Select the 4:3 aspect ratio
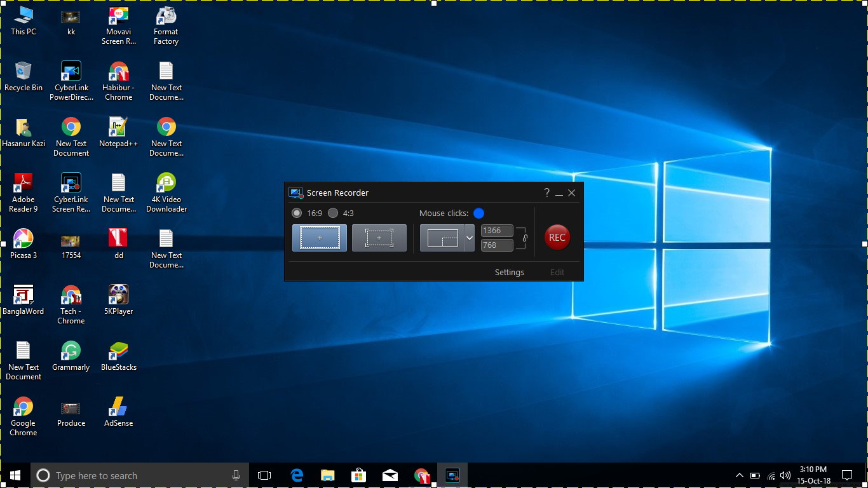Image resolution: width=868 pixels, height=488 pixels. (334, 213)
